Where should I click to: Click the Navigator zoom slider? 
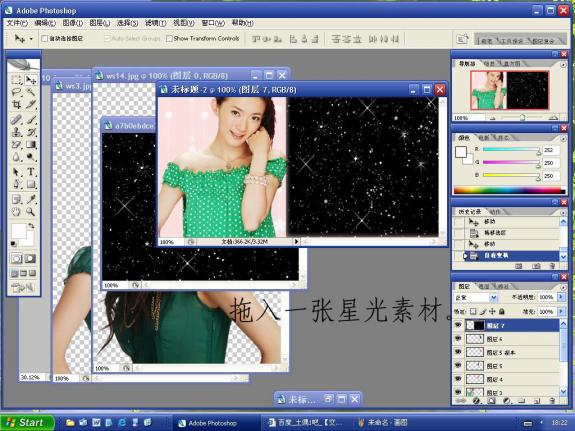click(522, 117)
